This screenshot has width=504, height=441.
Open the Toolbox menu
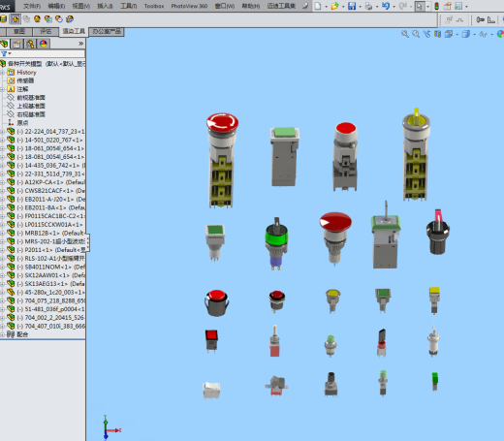154,6
